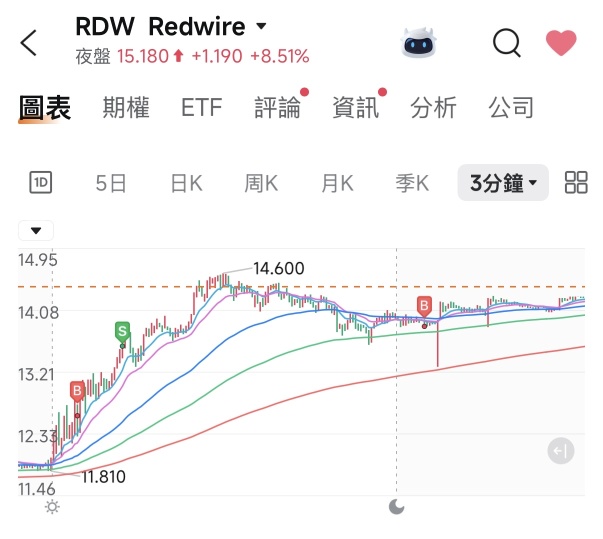Select the 圖表 tab
The width and height of the screenshot is (603, 539).
click(45, 108)
